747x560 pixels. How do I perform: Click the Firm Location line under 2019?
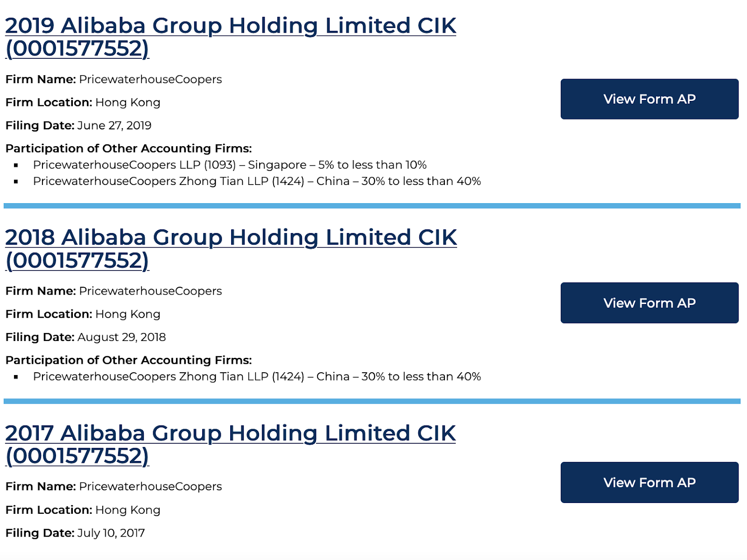83,102
